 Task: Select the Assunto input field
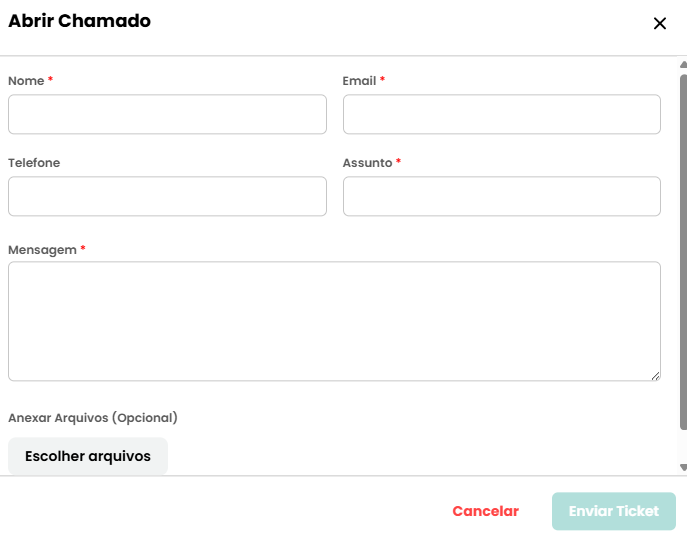click(x=502, y=196)
